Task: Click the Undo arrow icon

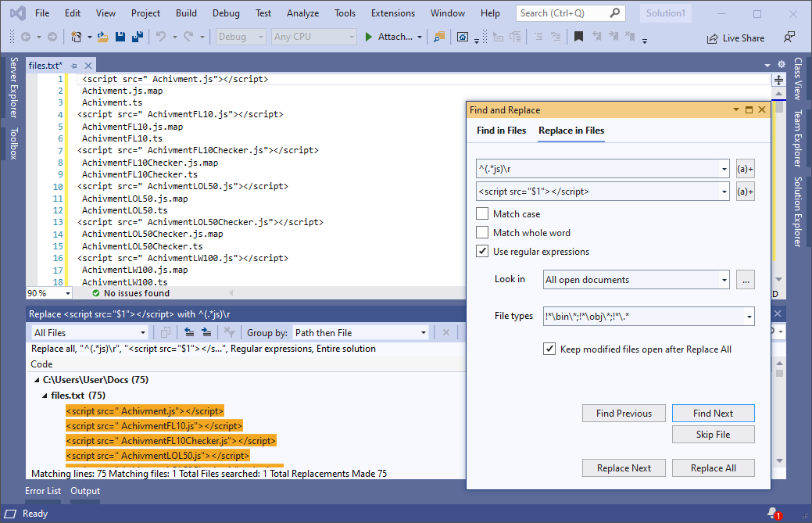Action: (161, 37)
